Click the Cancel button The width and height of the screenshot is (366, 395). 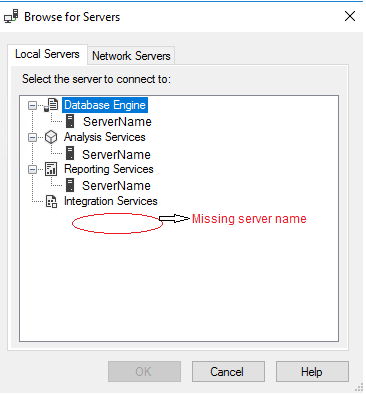(x=228, y=371)
